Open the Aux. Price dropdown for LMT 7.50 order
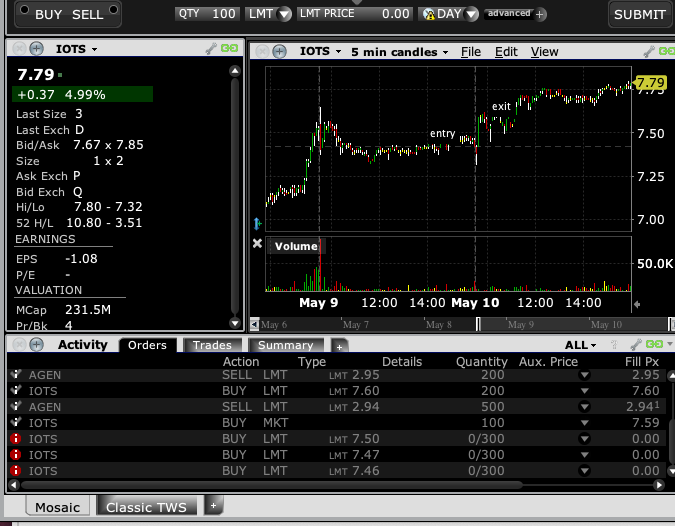This screenshot has height=526, width=675. 584,439
